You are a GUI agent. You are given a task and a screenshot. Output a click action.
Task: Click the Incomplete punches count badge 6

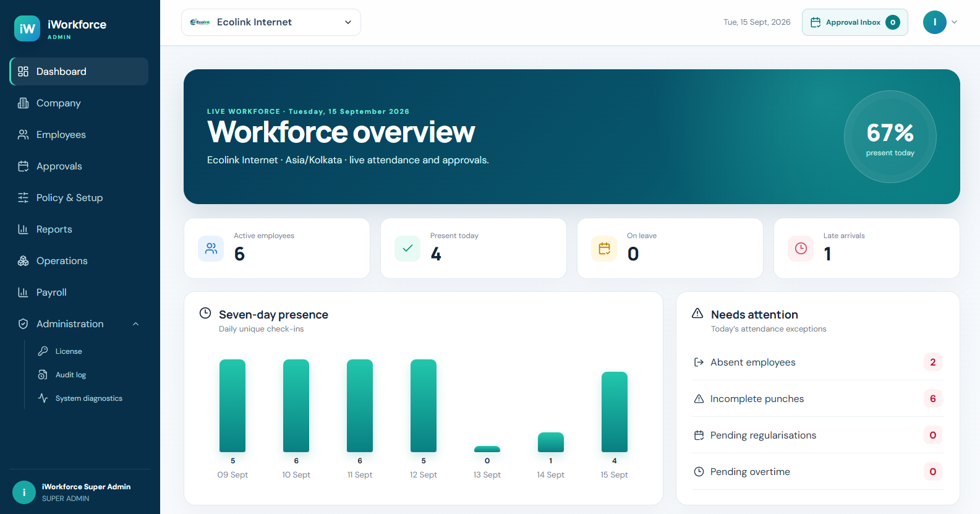point(933,398)
